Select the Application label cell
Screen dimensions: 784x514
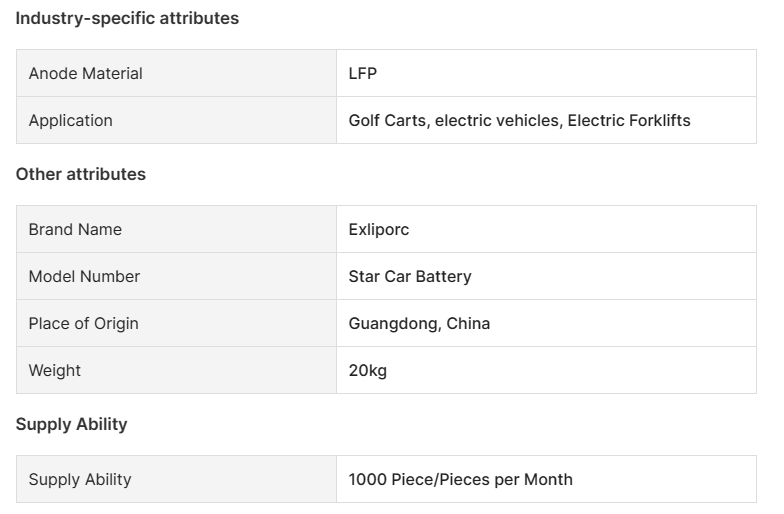pyautogui.click(x=70, y=120)
